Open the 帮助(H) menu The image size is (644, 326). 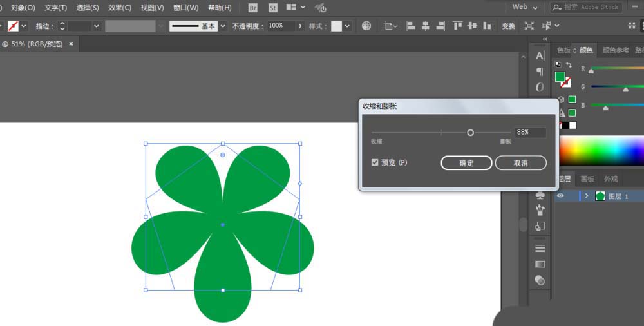[220, 8]
